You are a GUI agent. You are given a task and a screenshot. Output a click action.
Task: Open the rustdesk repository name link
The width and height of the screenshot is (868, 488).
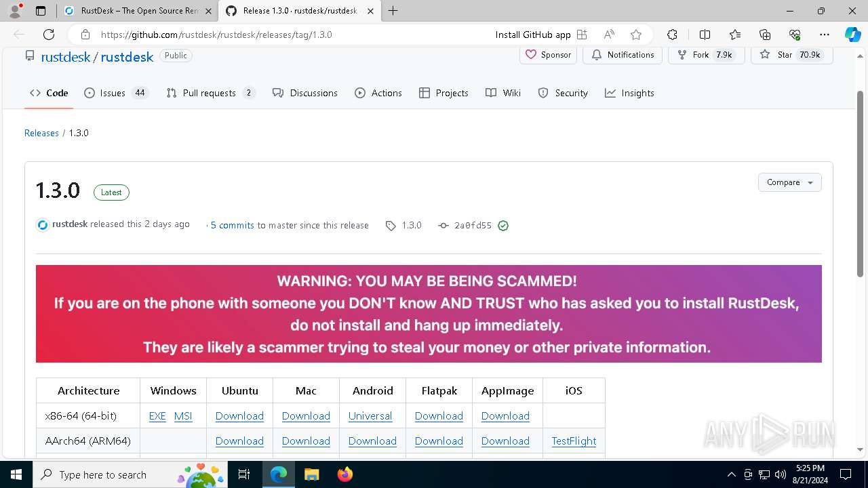(x=127, y=57)
